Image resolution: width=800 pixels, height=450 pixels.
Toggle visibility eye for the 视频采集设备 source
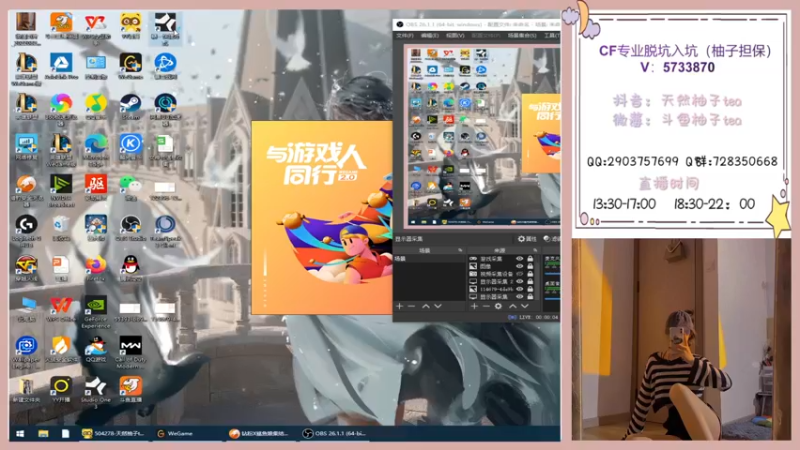point(519,274)
